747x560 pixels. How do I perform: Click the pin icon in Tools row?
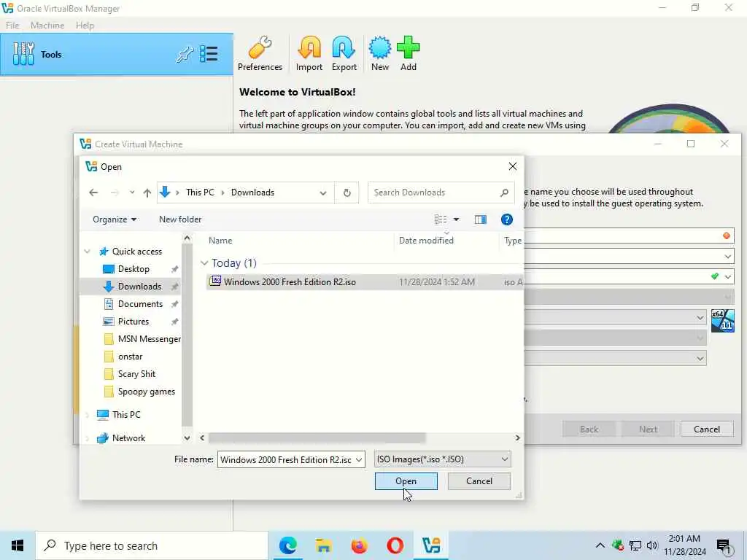(185, 54)
